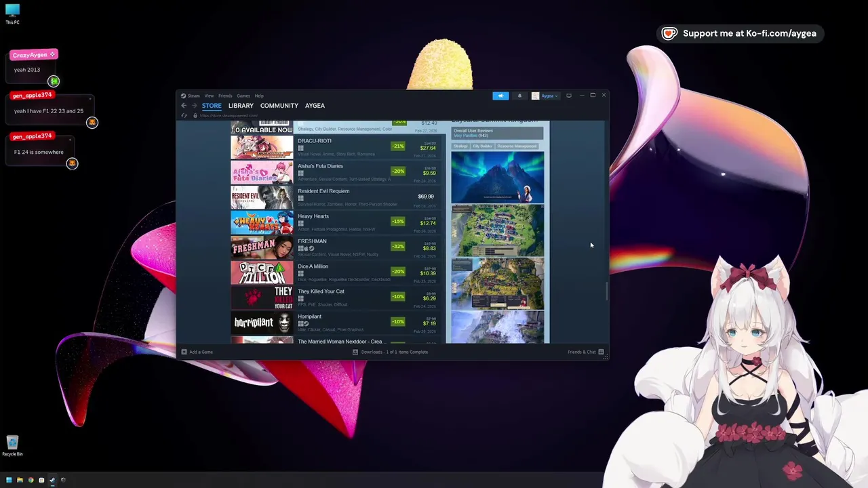Open the Resident Evil Requiem listing
868x488 pixels.
pos(337,196)
